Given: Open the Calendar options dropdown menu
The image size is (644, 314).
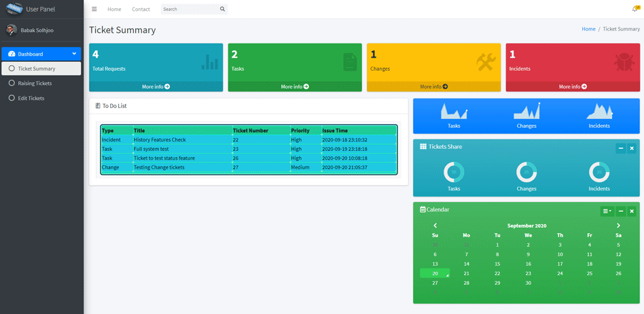Looking at the screenshot, I should click(x=607, y=211).
